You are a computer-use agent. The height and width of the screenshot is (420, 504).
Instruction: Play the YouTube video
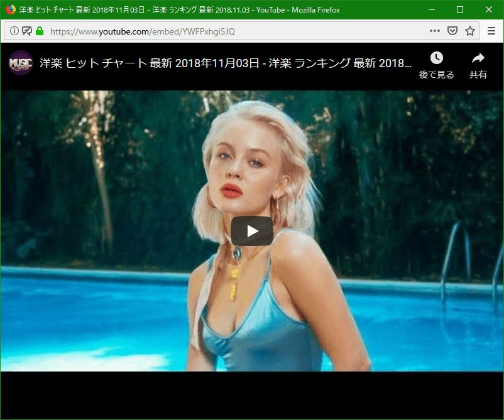coord(252,231)
